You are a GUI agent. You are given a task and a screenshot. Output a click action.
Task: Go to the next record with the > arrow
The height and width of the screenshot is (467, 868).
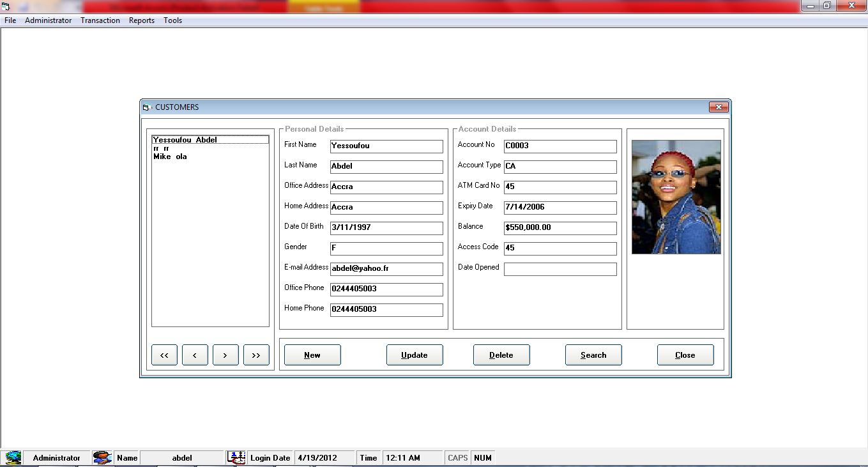pos(225,355)
